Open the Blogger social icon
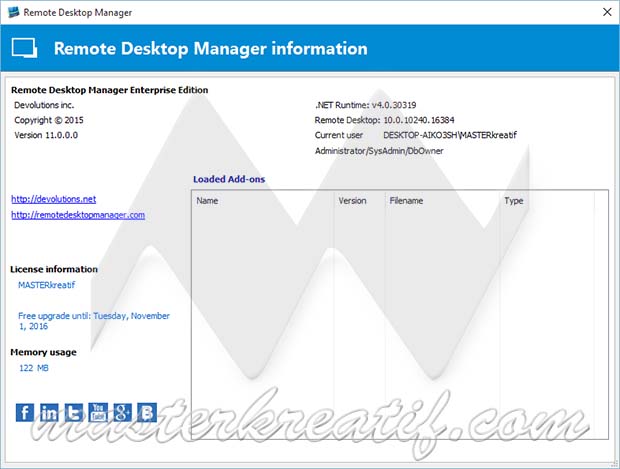Screen dimensions: 620x469 (147, 412)
